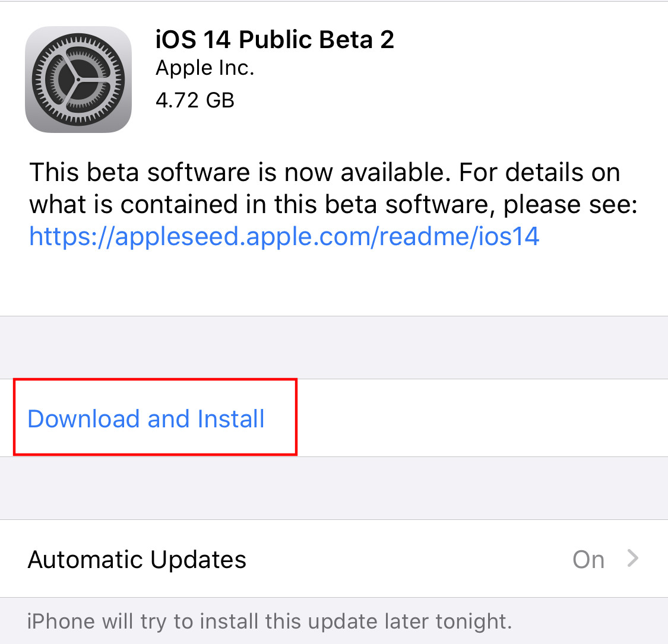This screenshot has width=668, height=644.
Task: Click the gray spacer above Download and Install
Action: tap(334, 348)
